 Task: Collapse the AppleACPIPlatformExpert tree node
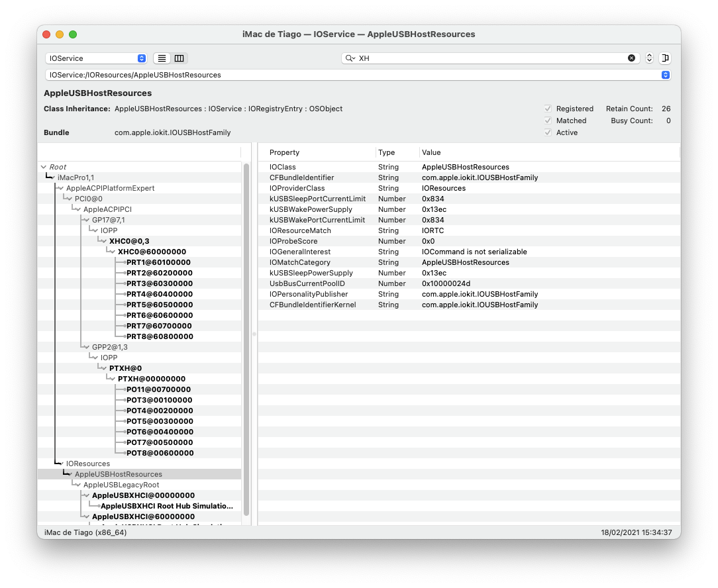tap(61, 188)
